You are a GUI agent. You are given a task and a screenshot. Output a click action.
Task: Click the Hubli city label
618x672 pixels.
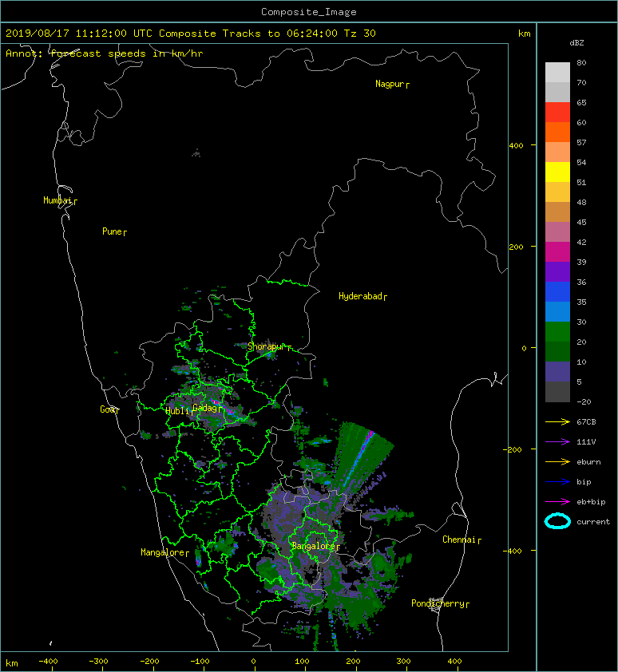point(177,411)
